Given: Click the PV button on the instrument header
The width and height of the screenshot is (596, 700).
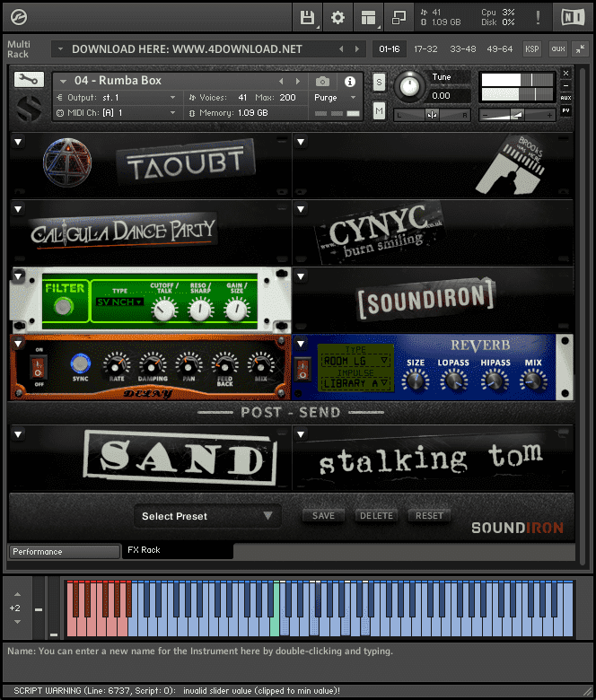Looking at the screenshot, I should (x=565, y=110).
